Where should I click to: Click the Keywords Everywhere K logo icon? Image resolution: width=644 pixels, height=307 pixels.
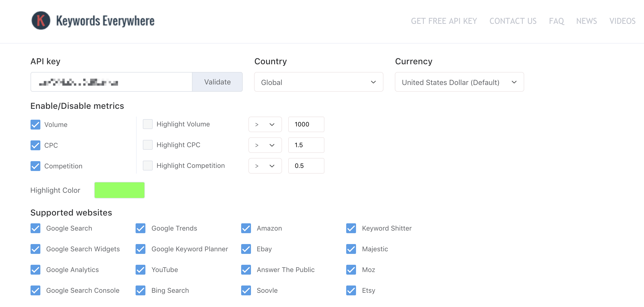(41, 20)
